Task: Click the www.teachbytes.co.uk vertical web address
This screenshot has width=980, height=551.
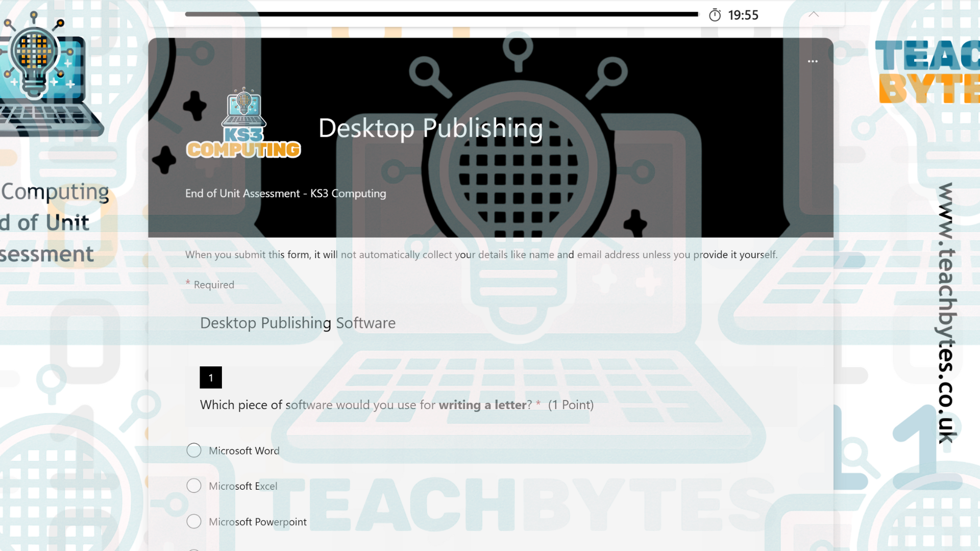Action: tap(946, 312)
